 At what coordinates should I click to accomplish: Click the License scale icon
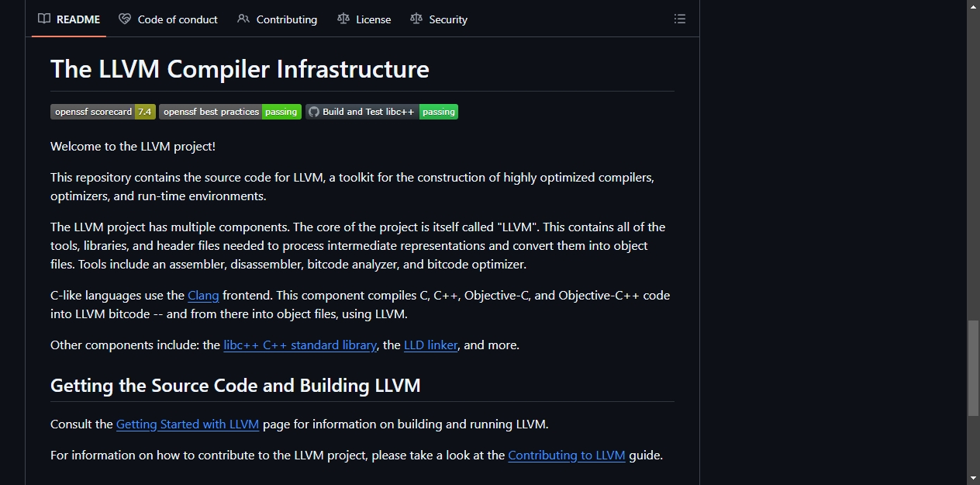pyautogui.click(x=343, y=19)
